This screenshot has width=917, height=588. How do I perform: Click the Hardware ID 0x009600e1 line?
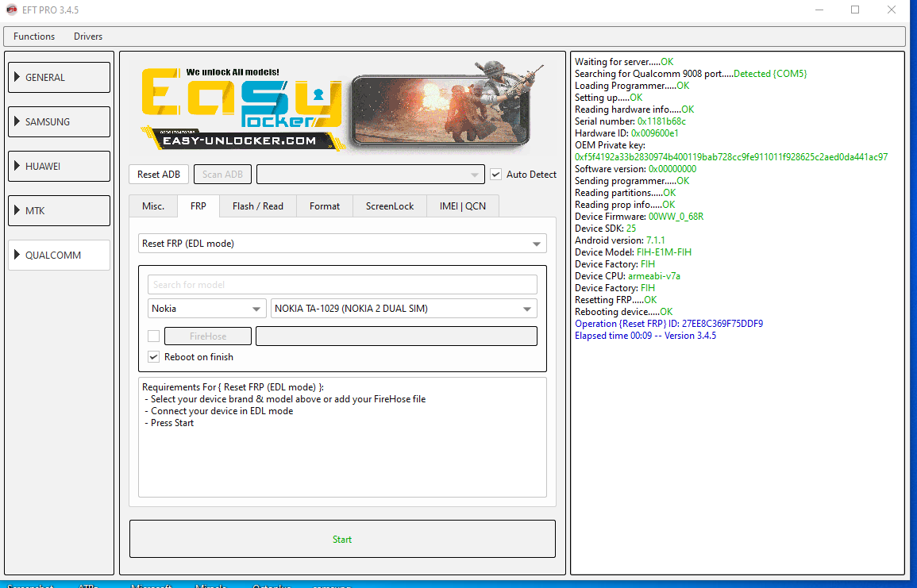pyautogui.click(x=626, y=133)
